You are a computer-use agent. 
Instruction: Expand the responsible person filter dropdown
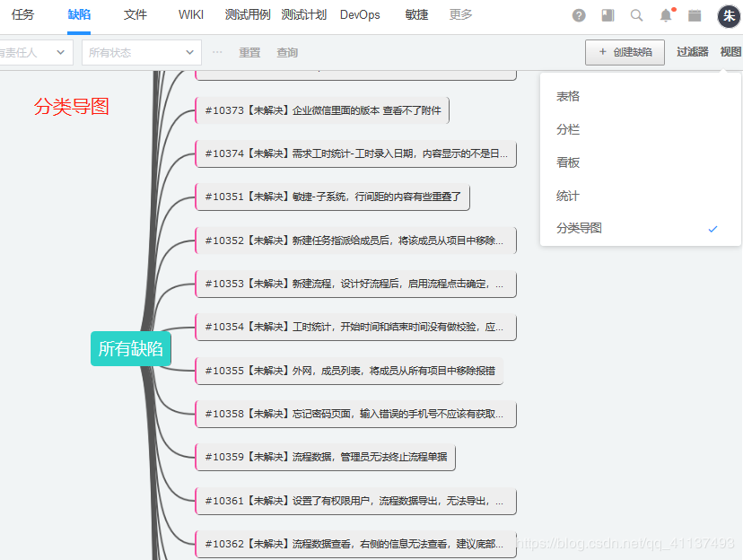[x=34, y=52]
